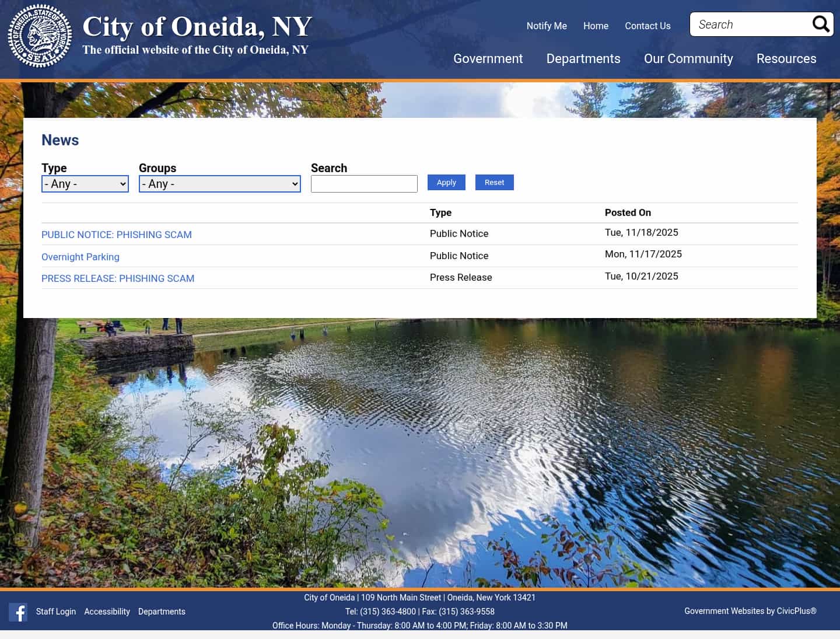Open the PRESS RELEASE: PHISHING SCAM item

tap(118, 278)
